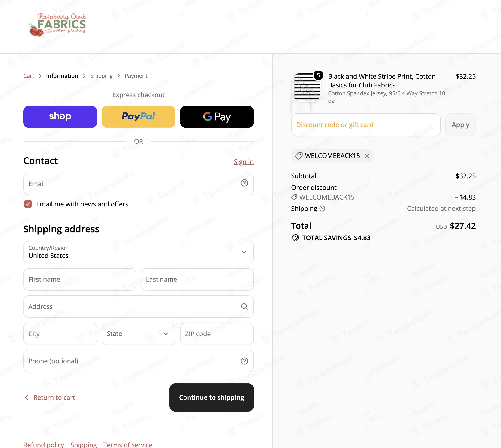Viewport: 501px width, 448px height.
Task: Click the Sign in link
Action: click(x=244, y=162)
